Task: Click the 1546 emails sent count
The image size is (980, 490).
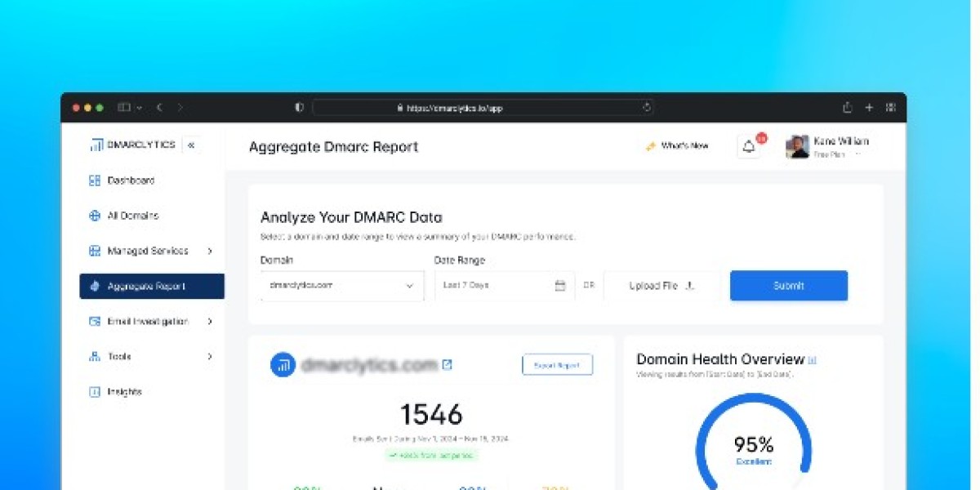Action: (x=431, y=415)
